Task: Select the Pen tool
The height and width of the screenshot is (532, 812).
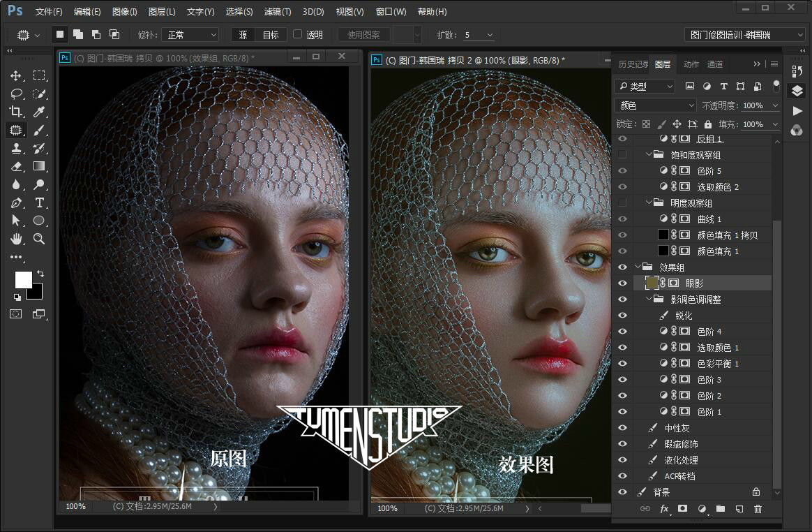Action: click(16, 202)
